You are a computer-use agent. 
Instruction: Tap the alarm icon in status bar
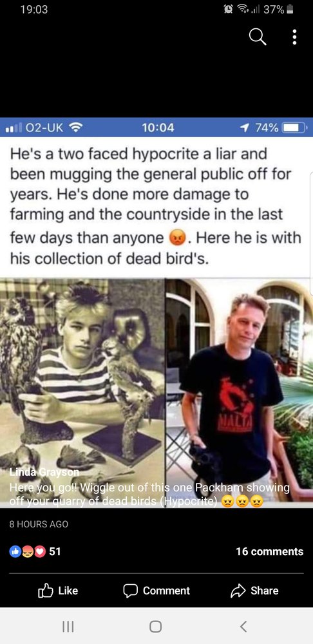pyautogui.click(x=227, y=9)
